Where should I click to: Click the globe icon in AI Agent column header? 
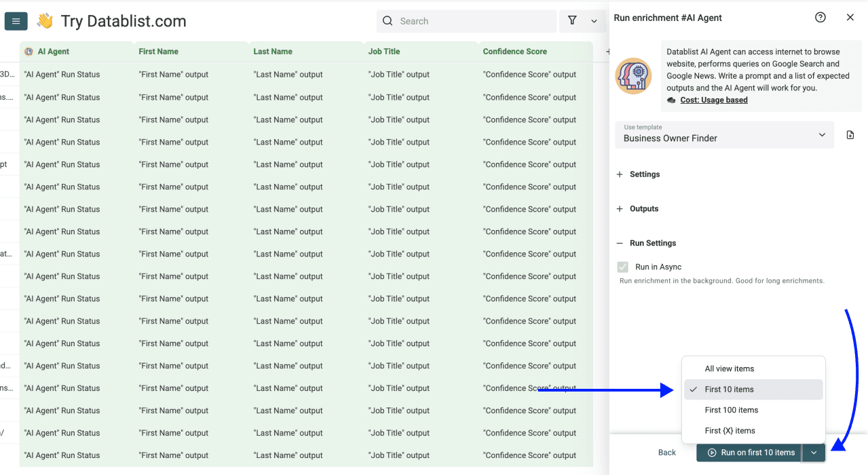point(28,51)
